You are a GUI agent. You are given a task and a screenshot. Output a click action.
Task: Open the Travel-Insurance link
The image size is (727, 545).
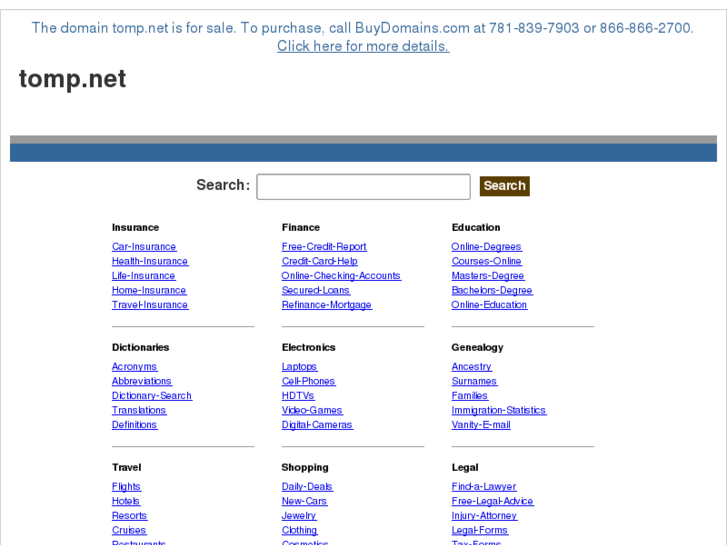tap(150, 305)
